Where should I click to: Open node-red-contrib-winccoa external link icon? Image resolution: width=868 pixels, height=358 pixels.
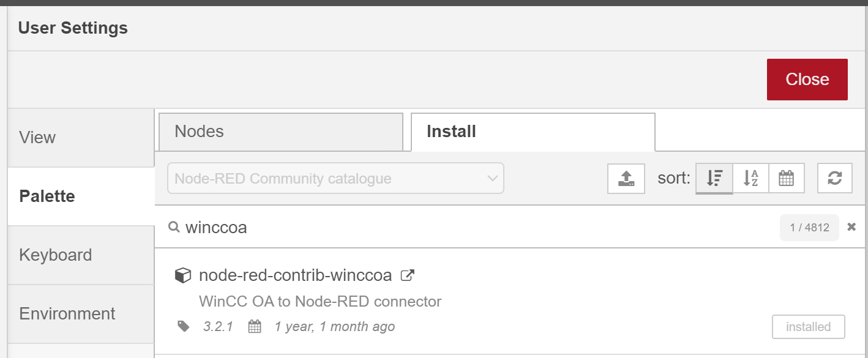pyautogui.click(x=407, y=275)
